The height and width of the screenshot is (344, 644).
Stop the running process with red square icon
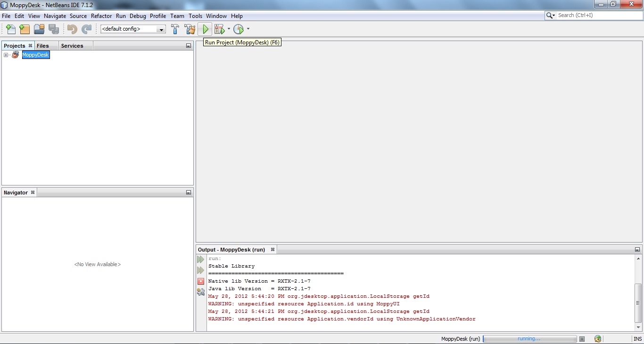(201, 281)
